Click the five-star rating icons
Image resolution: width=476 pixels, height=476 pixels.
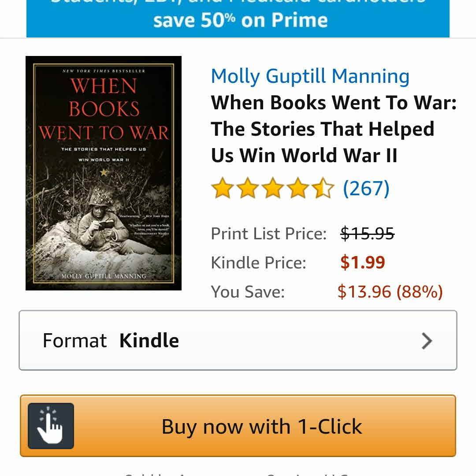tap(273, 188)
